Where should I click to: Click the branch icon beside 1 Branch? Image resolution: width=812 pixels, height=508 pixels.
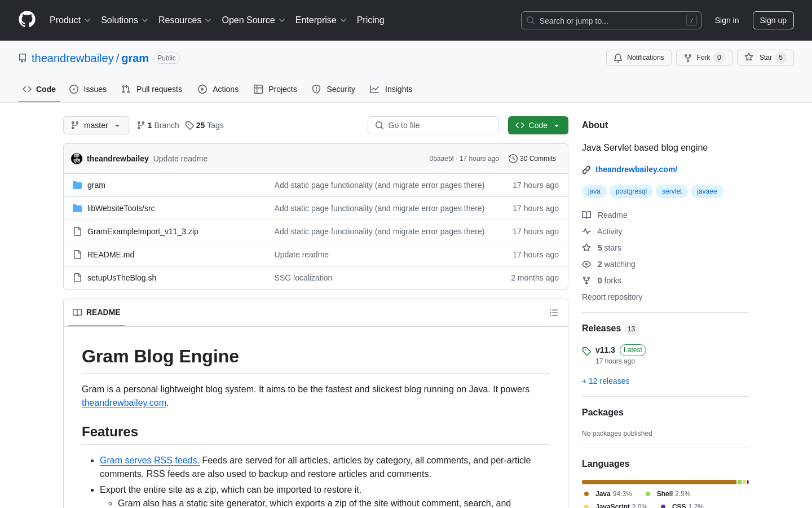[141, 125]
